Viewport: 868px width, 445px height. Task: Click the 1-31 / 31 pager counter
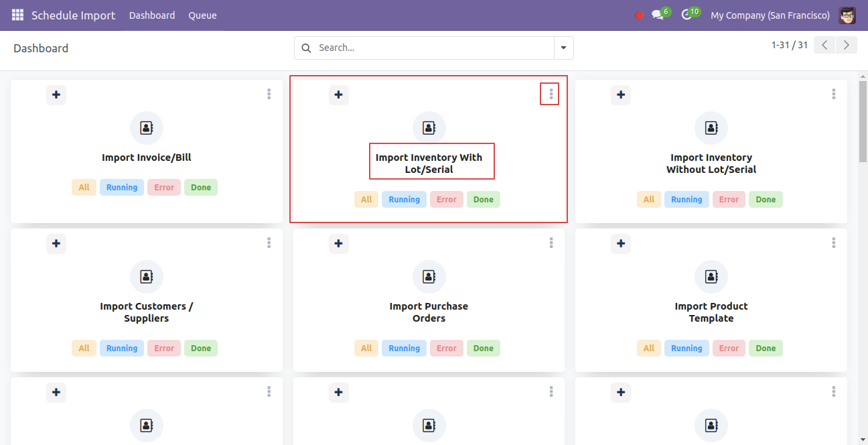[x=790, y=45]
